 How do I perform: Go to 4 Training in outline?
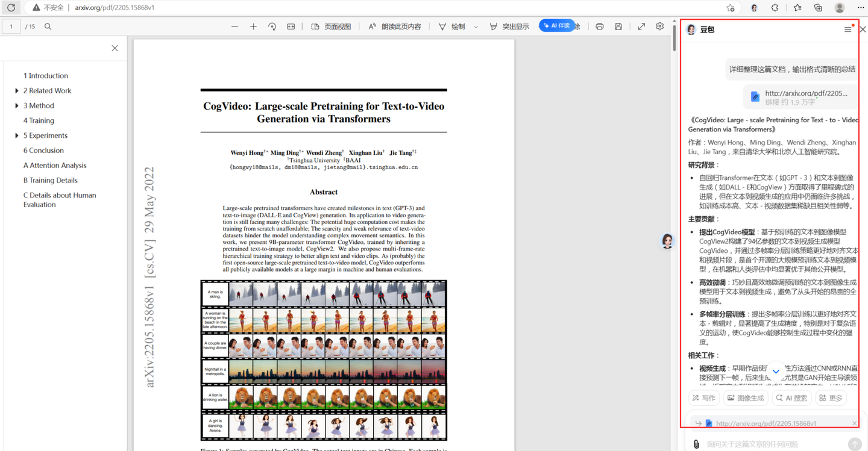[39, 120]
